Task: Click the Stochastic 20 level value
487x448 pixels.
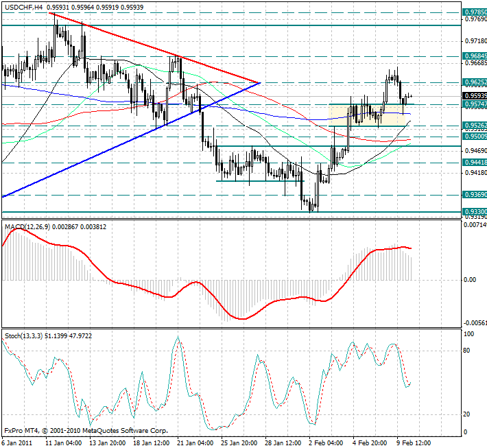Action: [x=466, y=414]
